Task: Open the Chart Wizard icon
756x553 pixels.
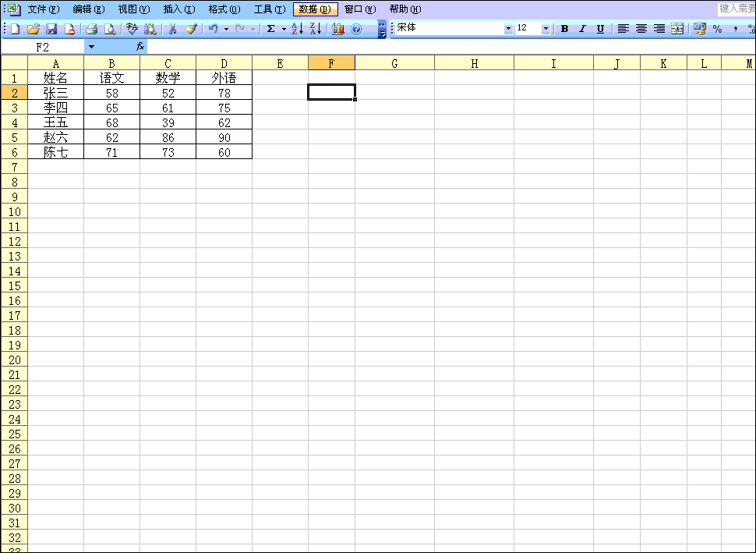Action: [x=338, y=29]
